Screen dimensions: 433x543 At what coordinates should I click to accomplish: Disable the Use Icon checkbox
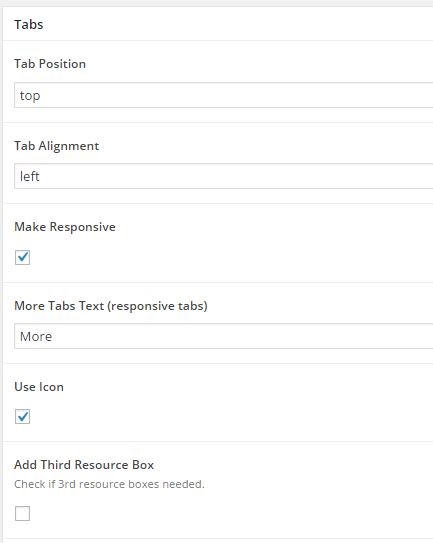(23, 417)
